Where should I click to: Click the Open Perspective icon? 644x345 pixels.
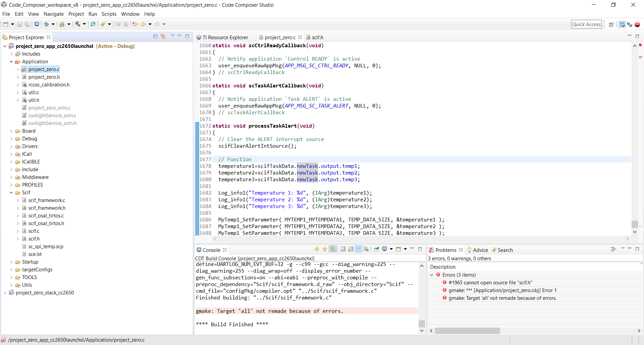pos(611,24)
